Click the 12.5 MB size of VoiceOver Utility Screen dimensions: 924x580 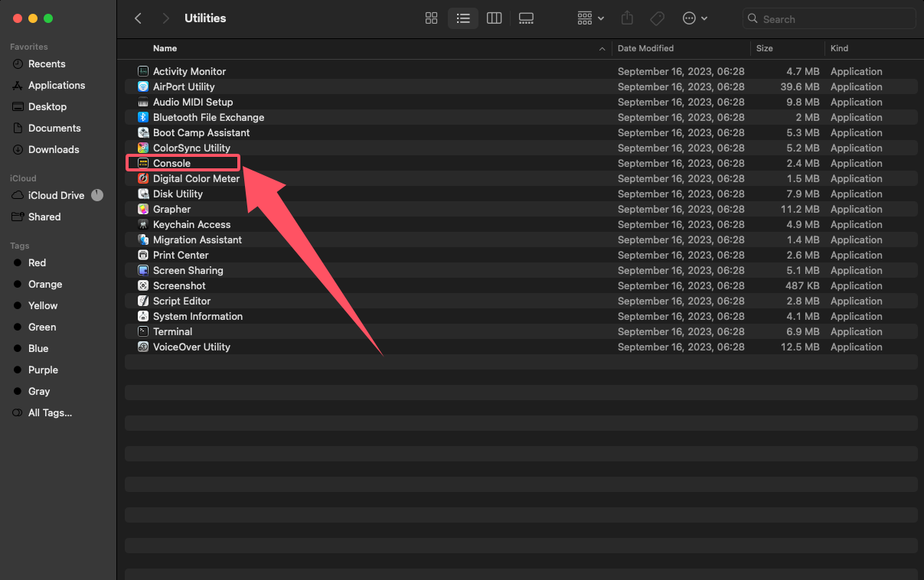coord(800,347)
